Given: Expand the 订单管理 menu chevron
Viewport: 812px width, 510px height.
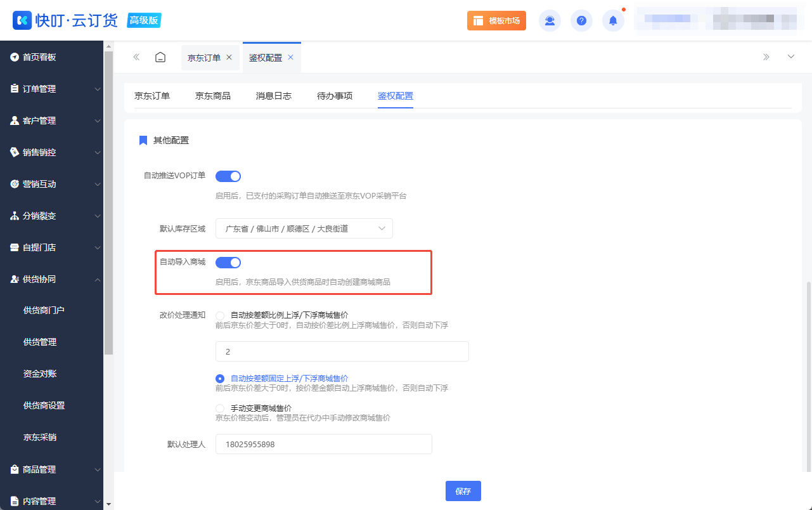Looking at the screenshot, I should pyautogui.click(x=98, y=89).
